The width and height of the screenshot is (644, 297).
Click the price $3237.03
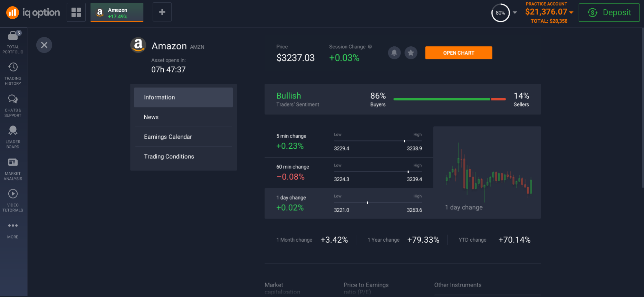pyautogui.click(x=295, y=58)
